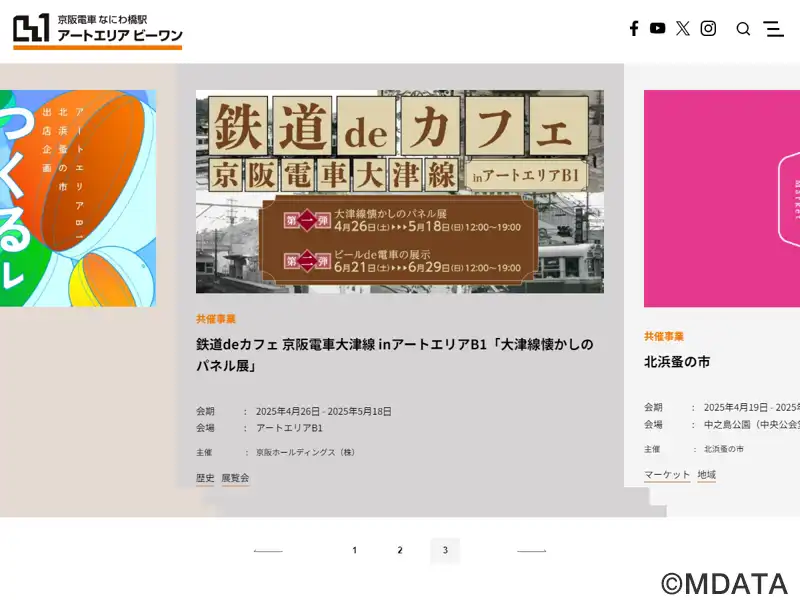The height and width of the screenshot is (600, 800).
Task: Click organizer text 北浜蚤の市
Action: click(724, 449)
